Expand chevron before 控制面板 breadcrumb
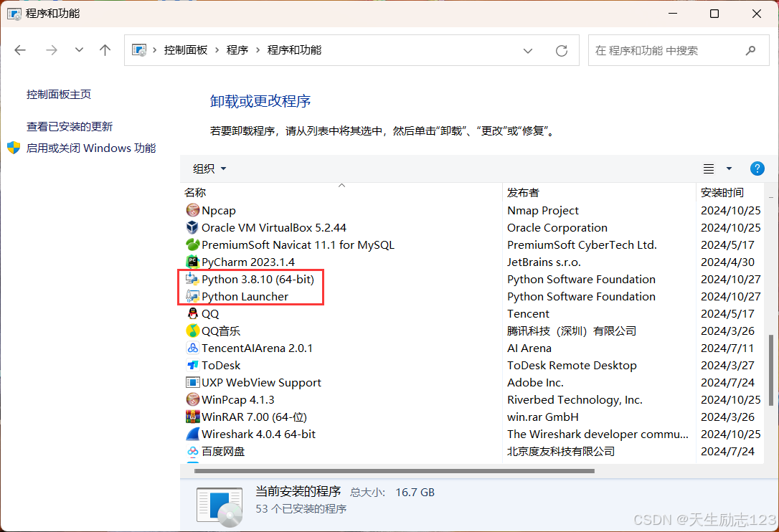The width and height of the screenshot is (779, 532). click(x=155, y=50)
